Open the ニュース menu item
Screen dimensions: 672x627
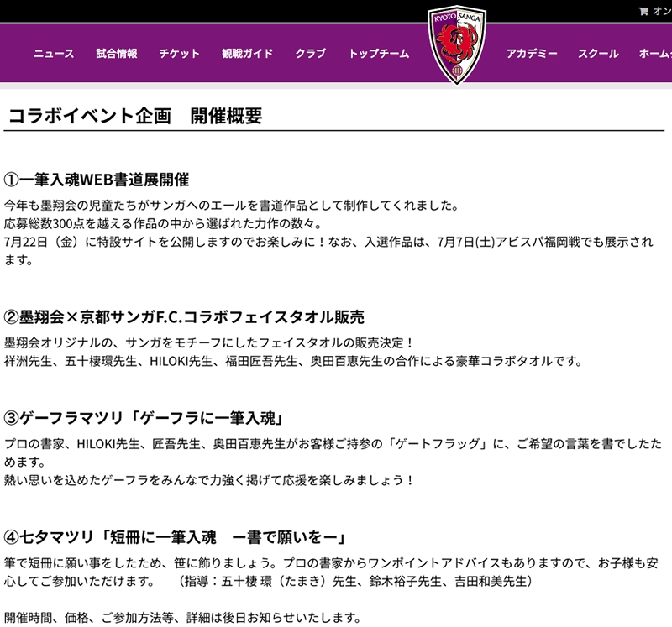pyautogui.click(x=54, y=54)
